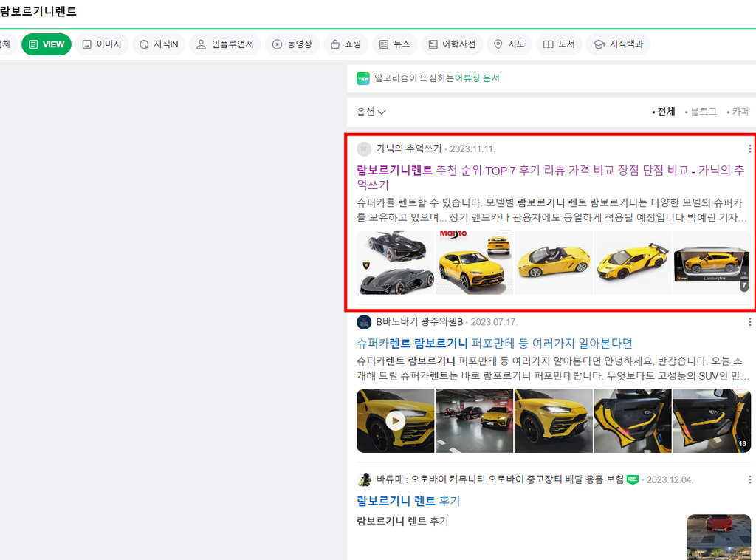Open more options for 가닉의 추억쓰기 post
Image resolution: width=756 pixels, height=560 pixels.
[x=749, y=149]
